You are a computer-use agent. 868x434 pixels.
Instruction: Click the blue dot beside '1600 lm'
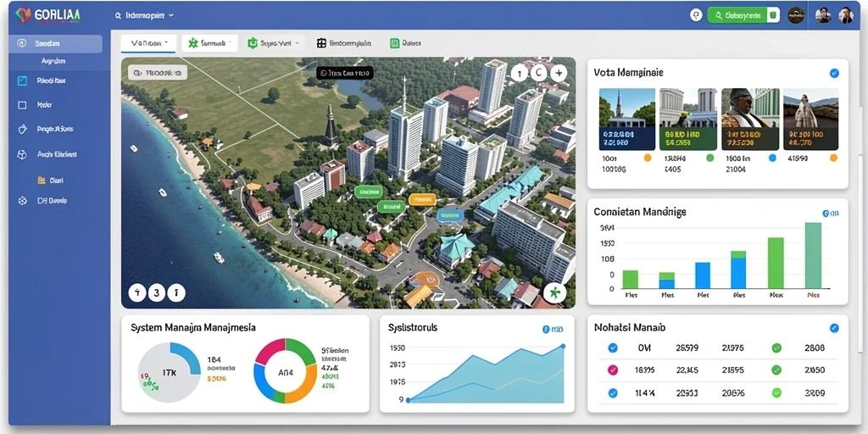click(x=773, y=158)
